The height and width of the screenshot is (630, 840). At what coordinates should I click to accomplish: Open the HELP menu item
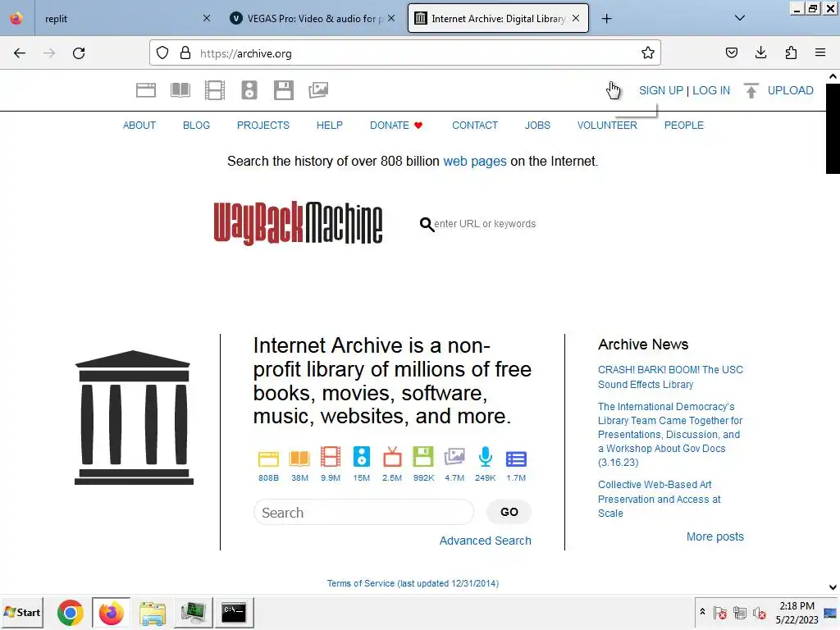click(x=330, y=126)
